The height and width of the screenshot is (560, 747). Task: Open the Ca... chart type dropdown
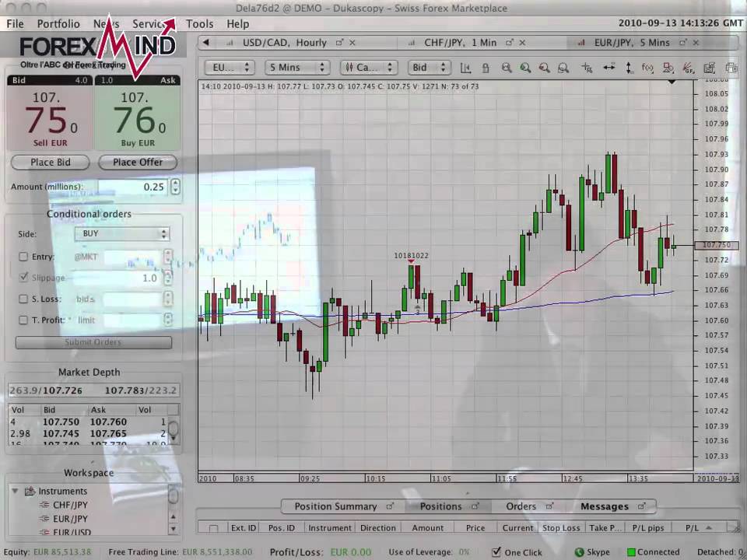pyautogui.click(x=369, y=68)
